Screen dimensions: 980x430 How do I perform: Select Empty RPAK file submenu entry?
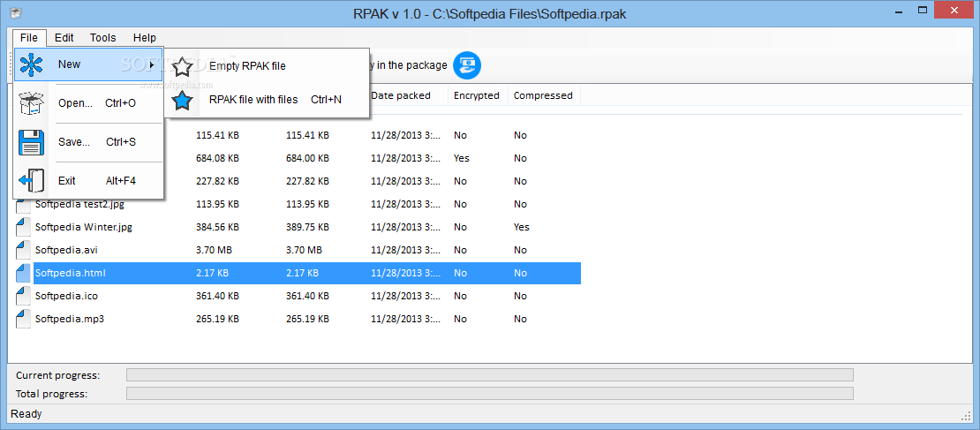point(267,65)
